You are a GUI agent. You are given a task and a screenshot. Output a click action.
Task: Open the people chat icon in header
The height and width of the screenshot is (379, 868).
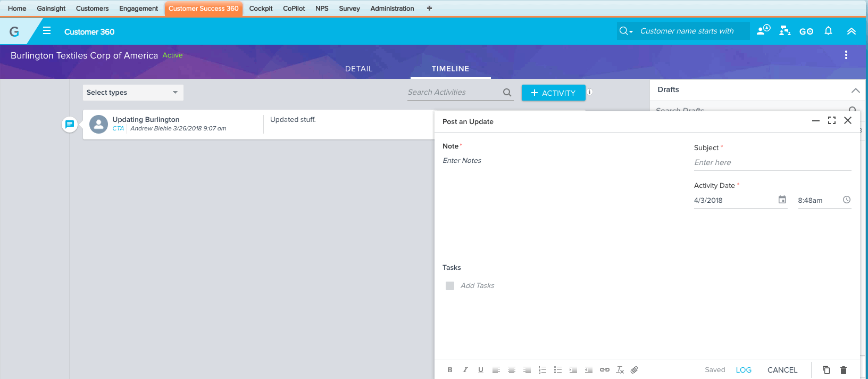pyautogui.click(x=784, y=31)
